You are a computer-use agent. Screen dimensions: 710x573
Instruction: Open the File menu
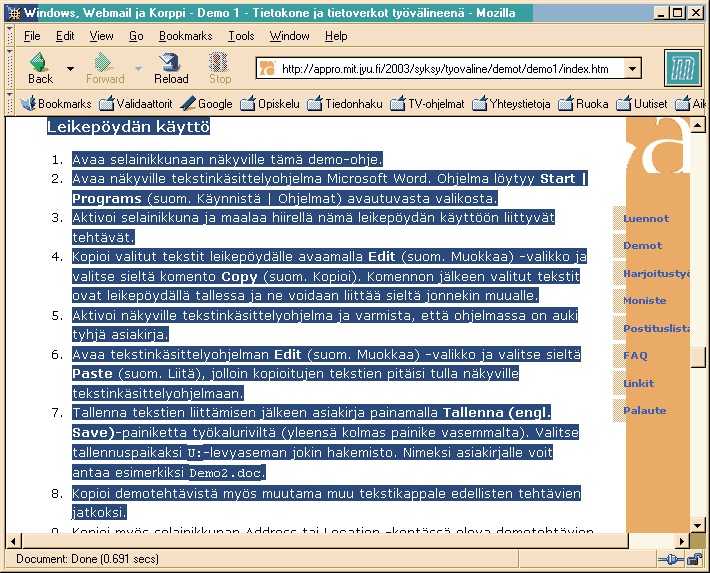click(x=32, y=36)
